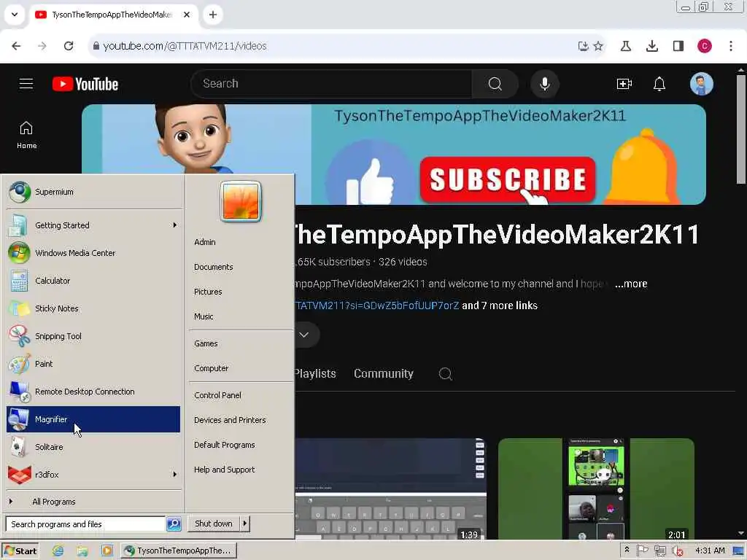Launch Supermium from Start menu
Image resolution: width=747 pixels, height=560 pixels.
coord(94,192)
